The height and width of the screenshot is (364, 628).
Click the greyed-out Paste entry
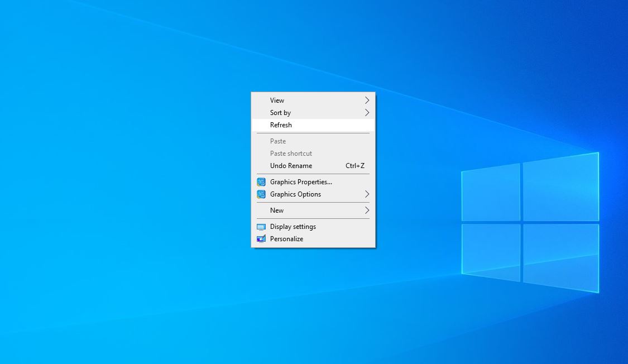(313, 141)
